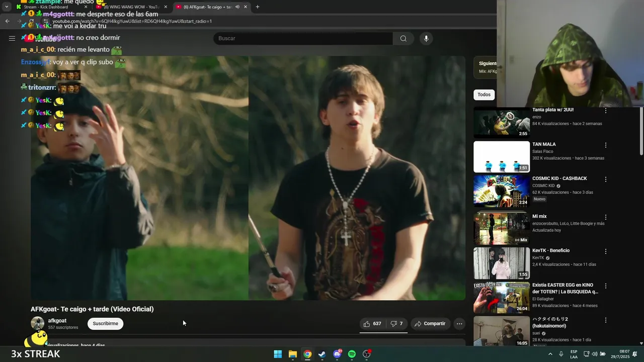Click the KevTK - Beneficio title
This screenshot has height=362, width=644.
(551, 250)
